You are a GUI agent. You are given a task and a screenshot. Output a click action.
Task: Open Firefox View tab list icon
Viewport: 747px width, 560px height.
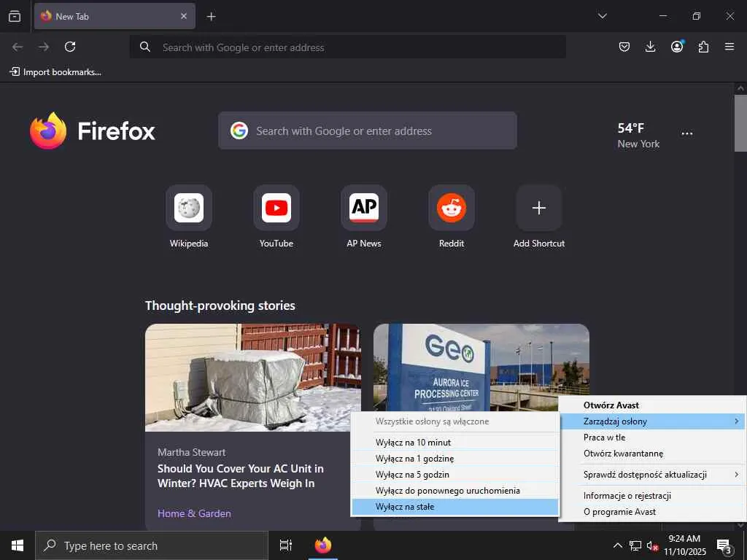[15, 16]
